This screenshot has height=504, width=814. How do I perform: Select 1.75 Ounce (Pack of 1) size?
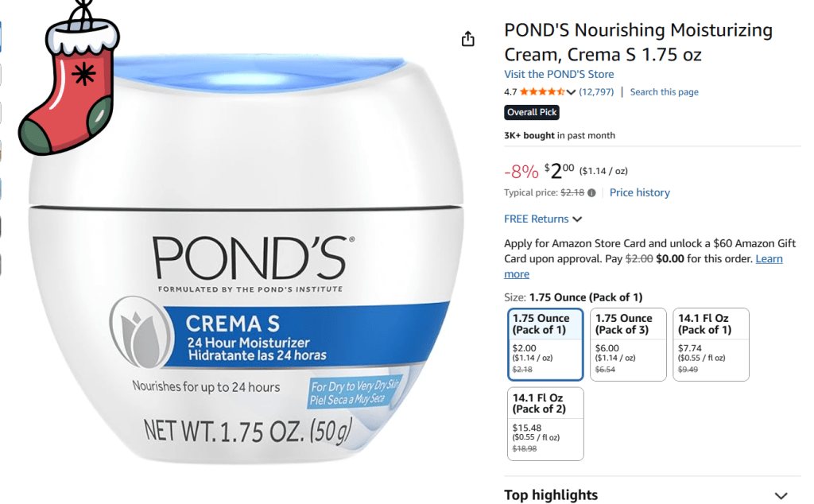coord(545,345)
